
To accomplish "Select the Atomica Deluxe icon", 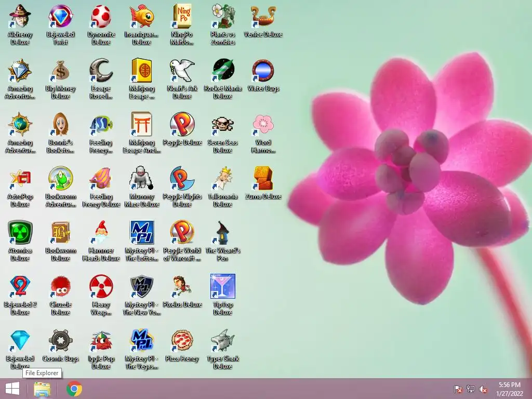I will pos(20,233).
